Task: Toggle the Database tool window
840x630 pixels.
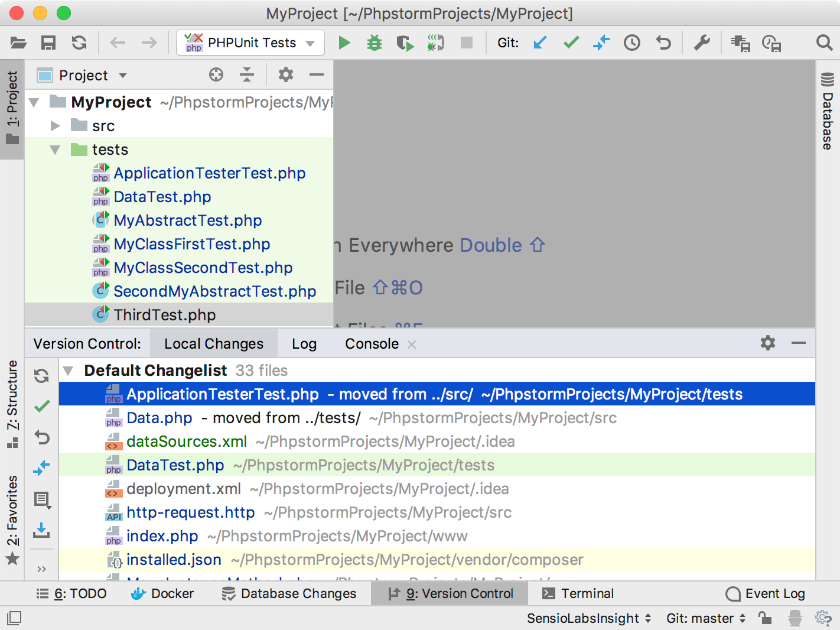Action: [x=828, y=112]
